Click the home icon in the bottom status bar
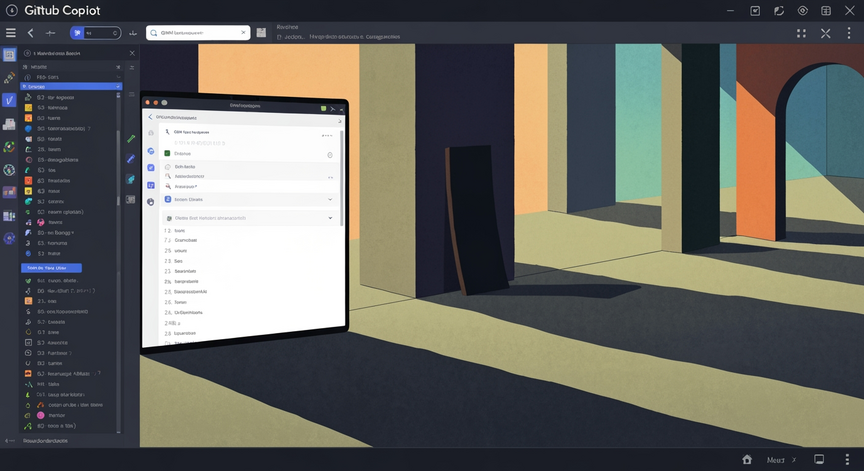The image size is (864, 471). coord(747,459)
